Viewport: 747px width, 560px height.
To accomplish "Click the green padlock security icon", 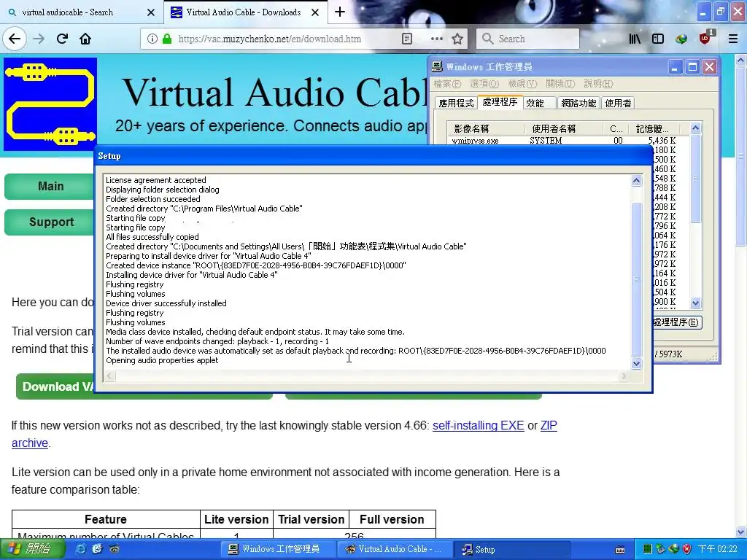I will [x=167, y=39].
